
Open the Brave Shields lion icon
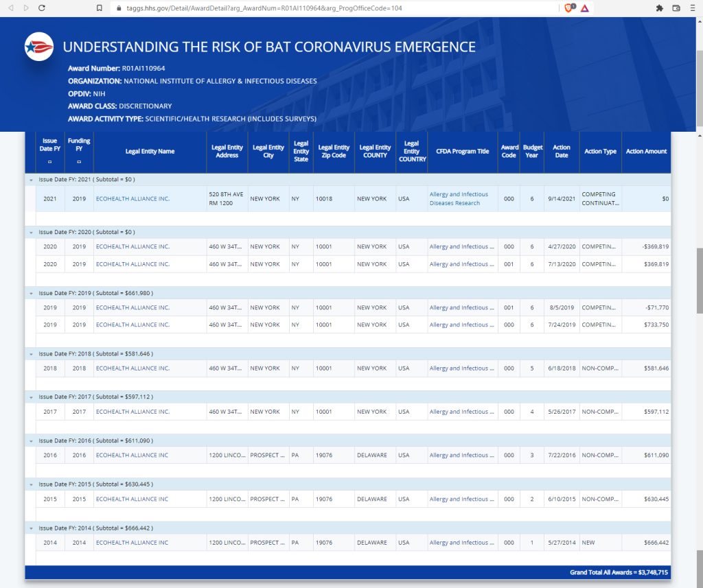(569, 8)
